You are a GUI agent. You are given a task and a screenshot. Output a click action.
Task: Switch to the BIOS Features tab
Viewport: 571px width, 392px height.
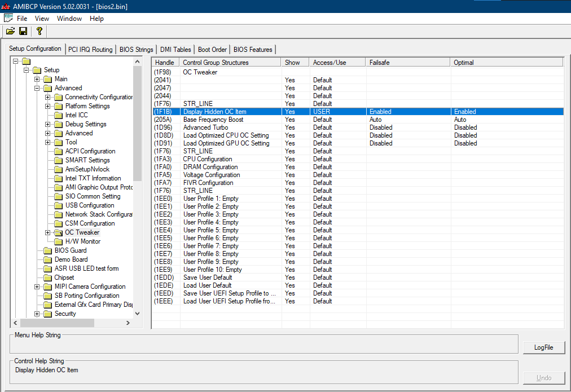pos(253,50)
